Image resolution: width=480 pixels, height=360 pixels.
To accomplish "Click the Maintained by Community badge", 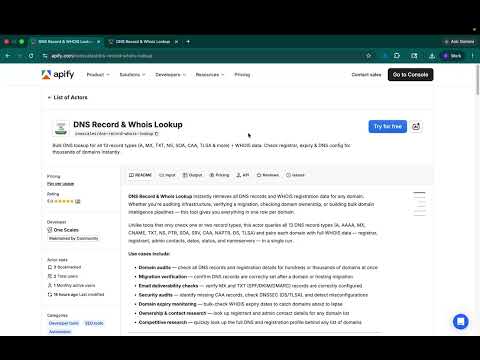I will coord(74,238).
